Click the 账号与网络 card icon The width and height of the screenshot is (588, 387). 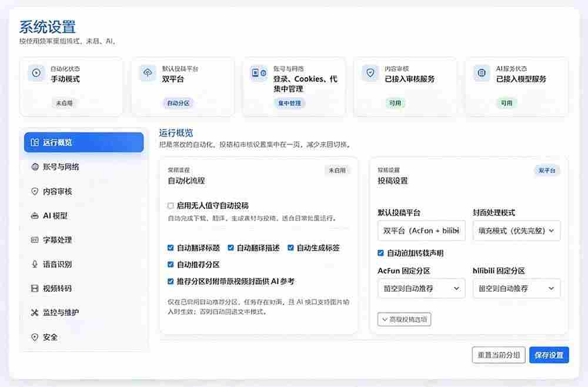click(259, 73)
